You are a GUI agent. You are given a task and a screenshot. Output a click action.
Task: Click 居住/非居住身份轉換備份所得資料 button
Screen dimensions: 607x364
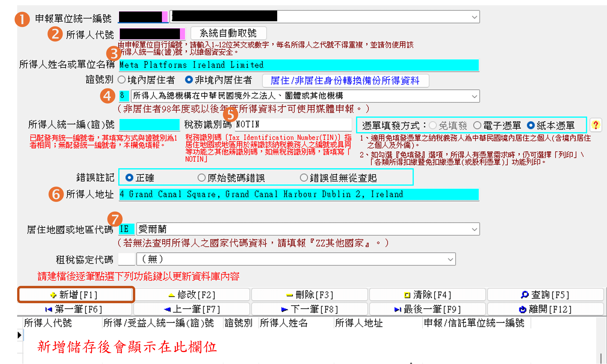[345, 80]
